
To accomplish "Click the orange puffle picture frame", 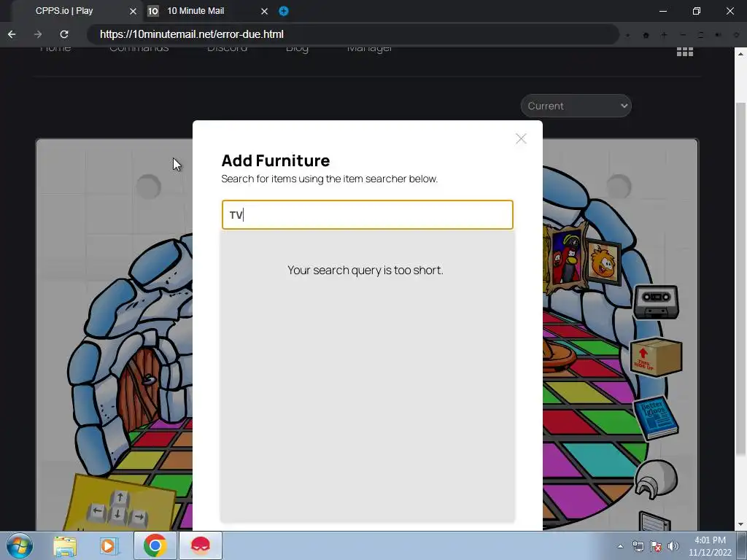I will pyautogui.click(x=603, y=262).
